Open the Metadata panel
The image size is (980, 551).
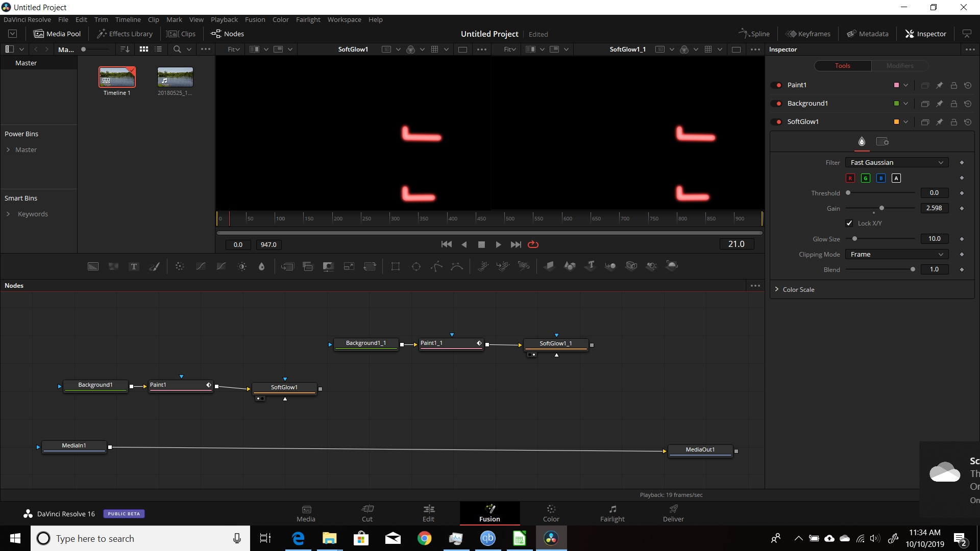(868, 34)
